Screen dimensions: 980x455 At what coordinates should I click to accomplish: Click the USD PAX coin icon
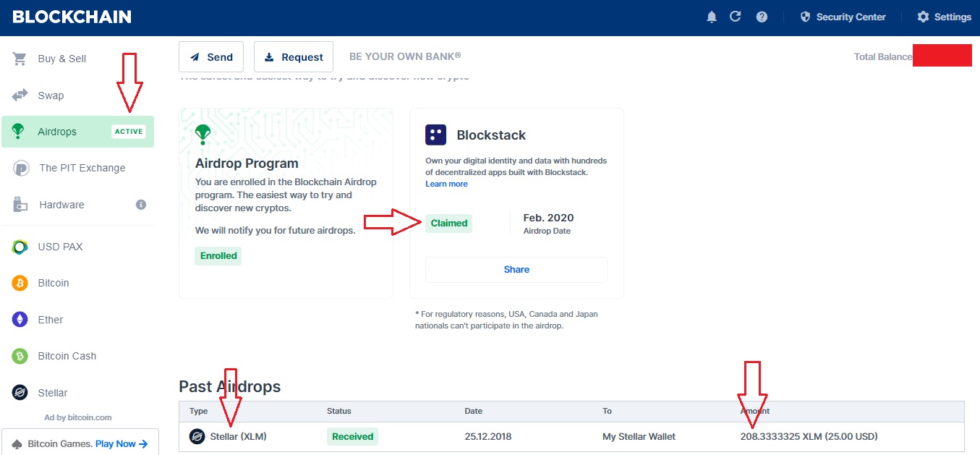click(x=20, y=247)
